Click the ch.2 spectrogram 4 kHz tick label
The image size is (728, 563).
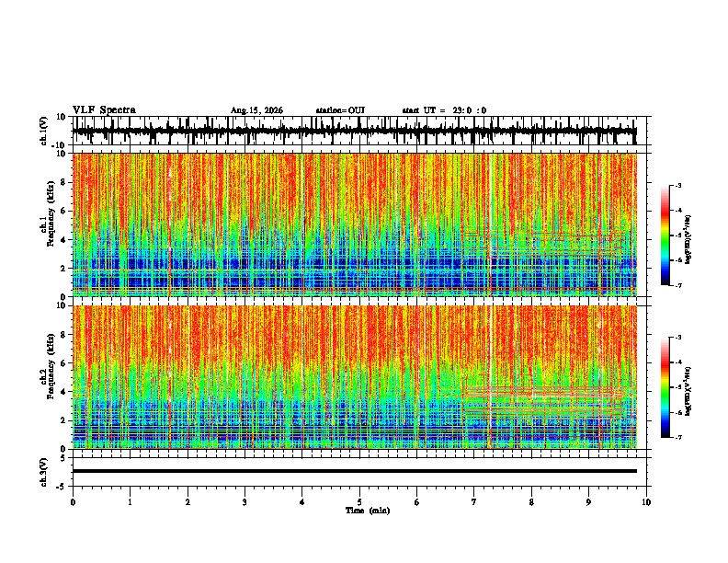click(64, 392)
